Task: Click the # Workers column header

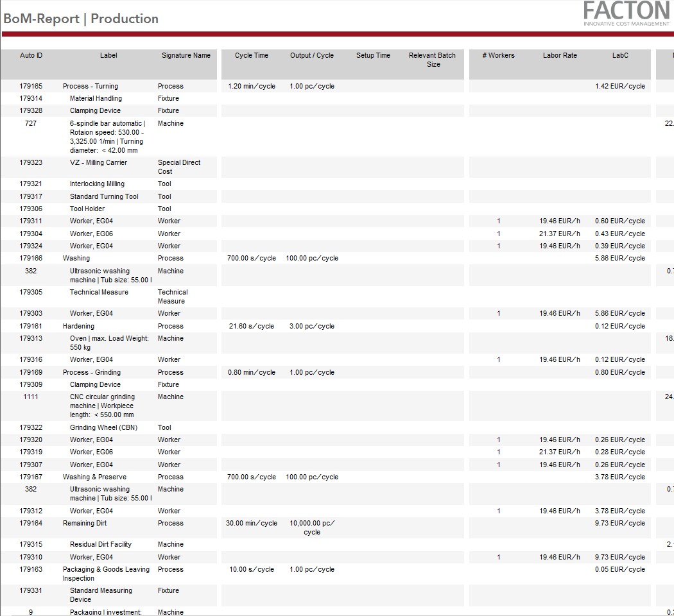Action: point(498,56)
